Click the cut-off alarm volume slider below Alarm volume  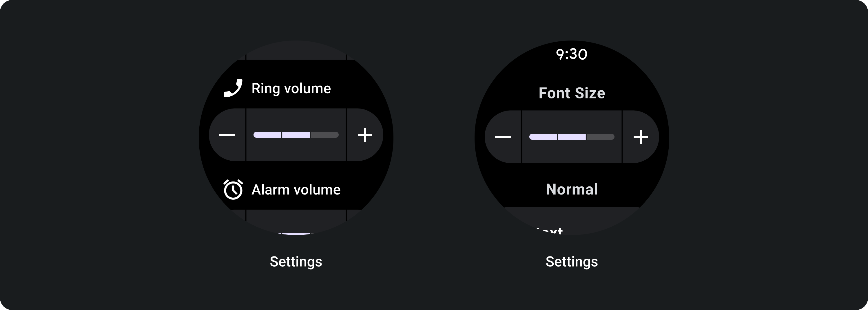pos(296,222)
